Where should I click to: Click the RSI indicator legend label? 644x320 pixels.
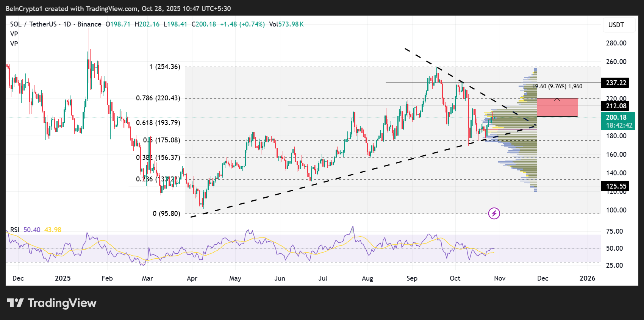click(x=15, y=230)
